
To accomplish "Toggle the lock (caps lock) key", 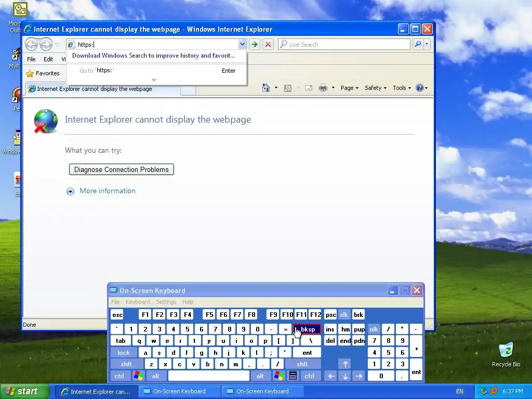I will (124, 353).
